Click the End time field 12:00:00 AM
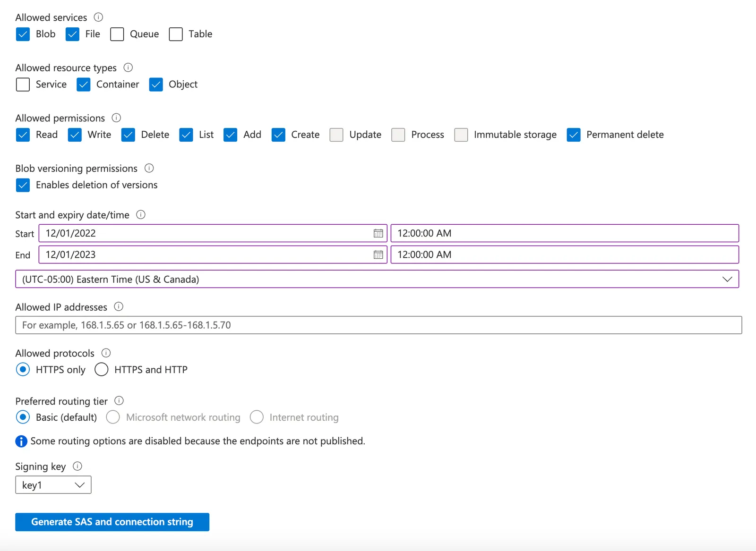Viewport: 756px width, 551px height. click(x=565, y=254)
